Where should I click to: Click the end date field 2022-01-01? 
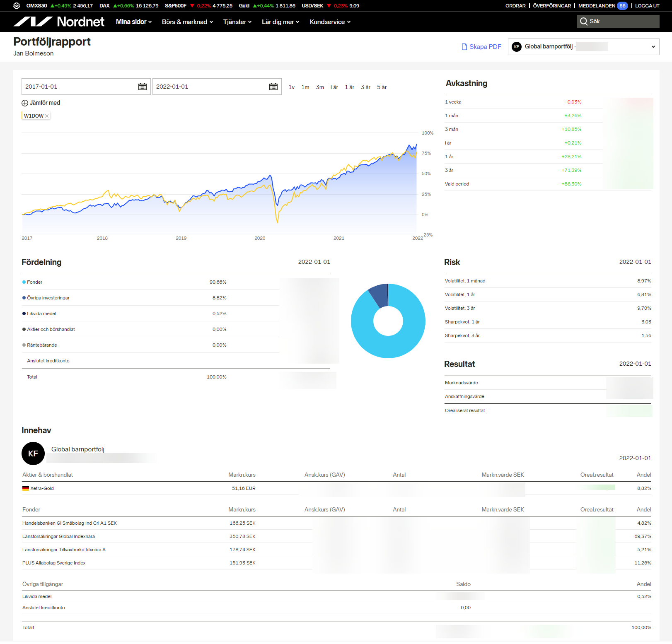(217, 87)
